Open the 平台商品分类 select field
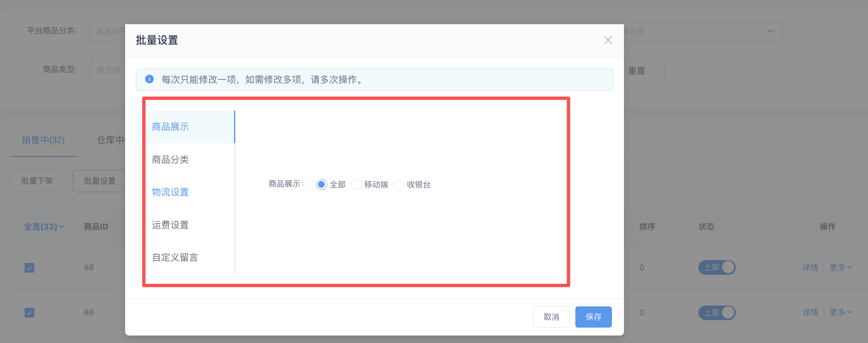 108,31
